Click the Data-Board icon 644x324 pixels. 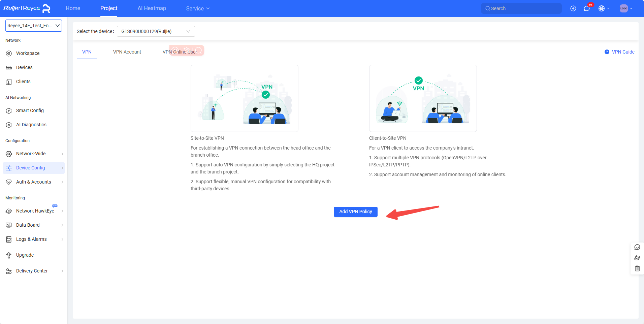tap(9, 225)
